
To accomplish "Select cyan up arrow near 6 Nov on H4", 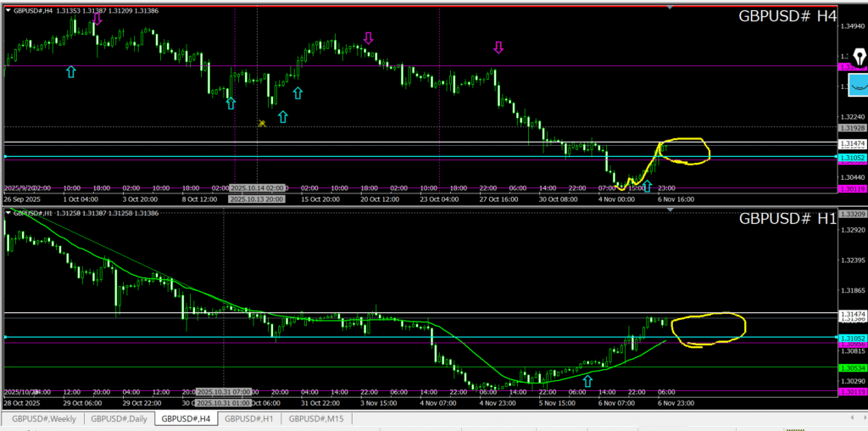I will click(648, 186).
